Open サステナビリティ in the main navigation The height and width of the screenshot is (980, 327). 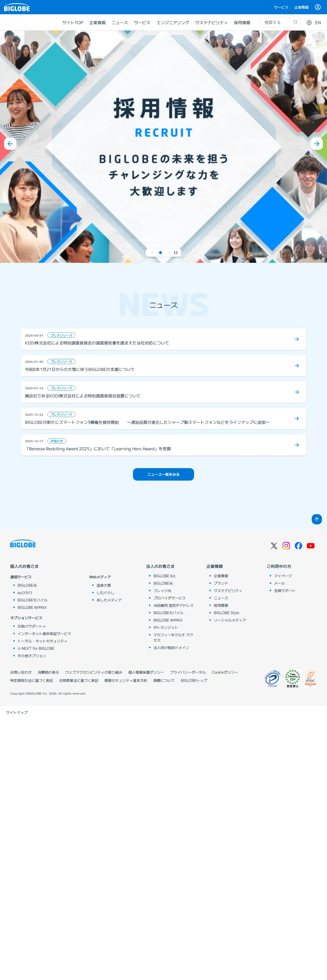click(211, 22)
